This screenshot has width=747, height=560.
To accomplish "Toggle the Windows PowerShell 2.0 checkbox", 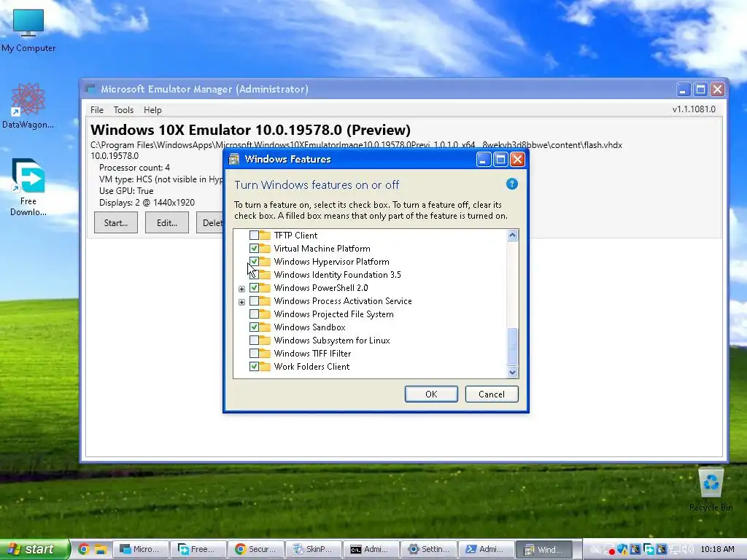I will tap(254, 287).
